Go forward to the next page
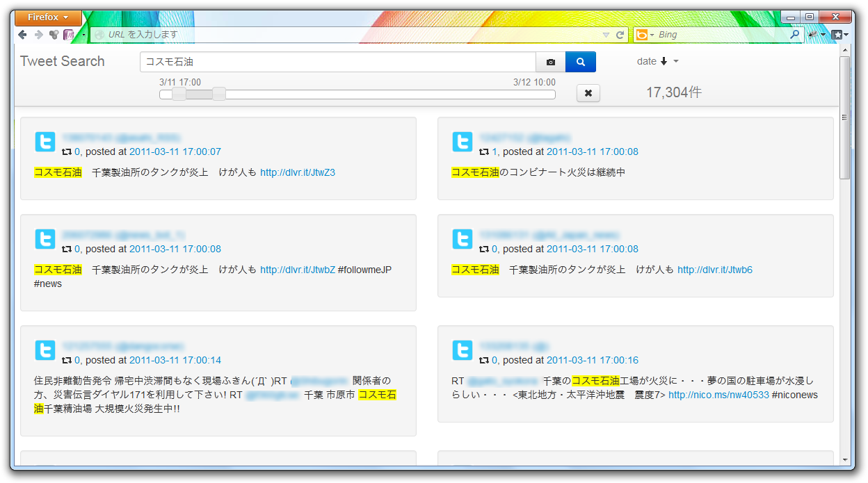The width and height of the screenshot is (868, 483). point(38,34)
